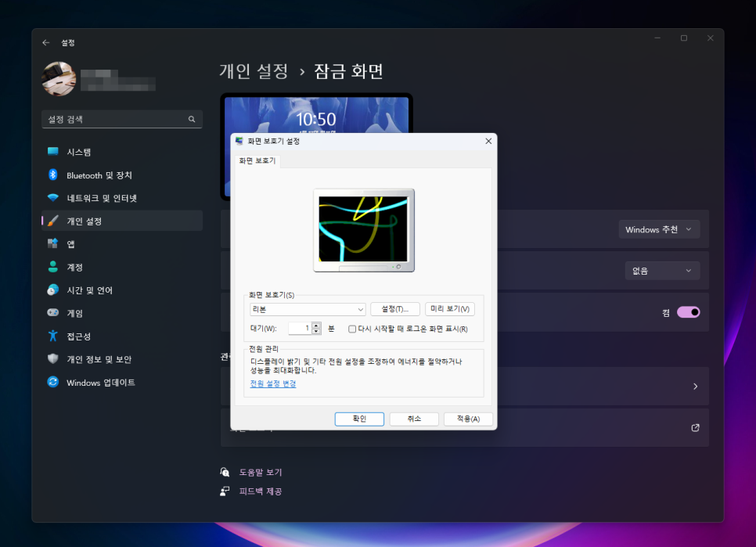The height and width of the screenshot is (547, 756).
Task: Click the wait time number field
Action: coord(300,328)
